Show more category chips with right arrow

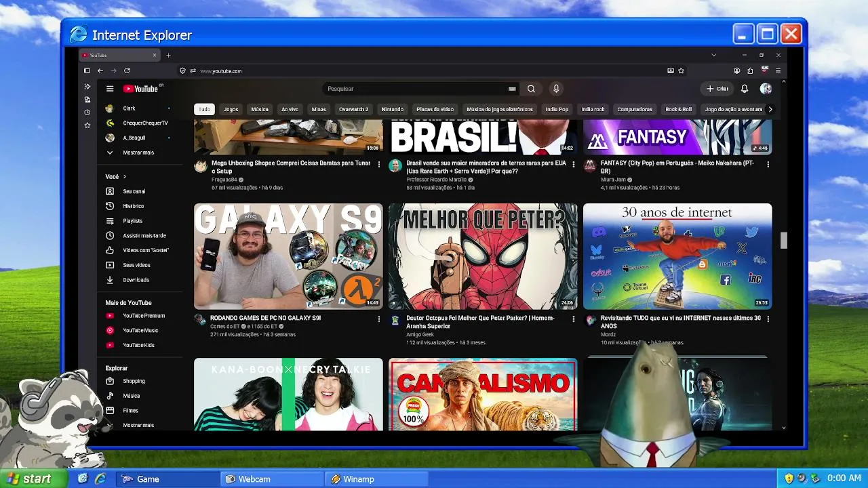(770, 109)
